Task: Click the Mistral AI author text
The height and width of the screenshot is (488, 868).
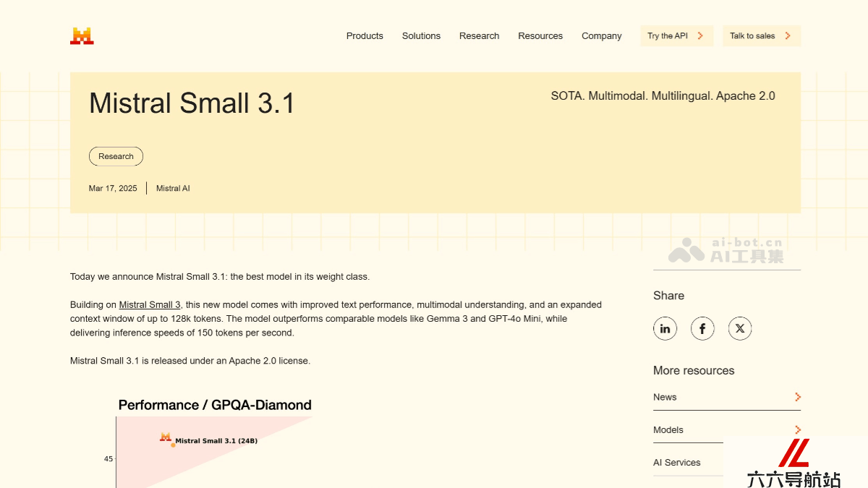Action: pos(173,188)
